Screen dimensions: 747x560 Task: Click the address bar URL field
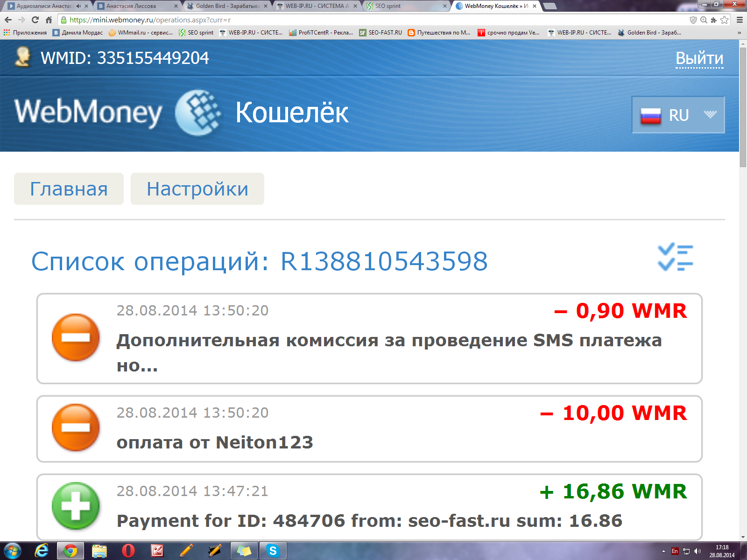tap(373, 20)
